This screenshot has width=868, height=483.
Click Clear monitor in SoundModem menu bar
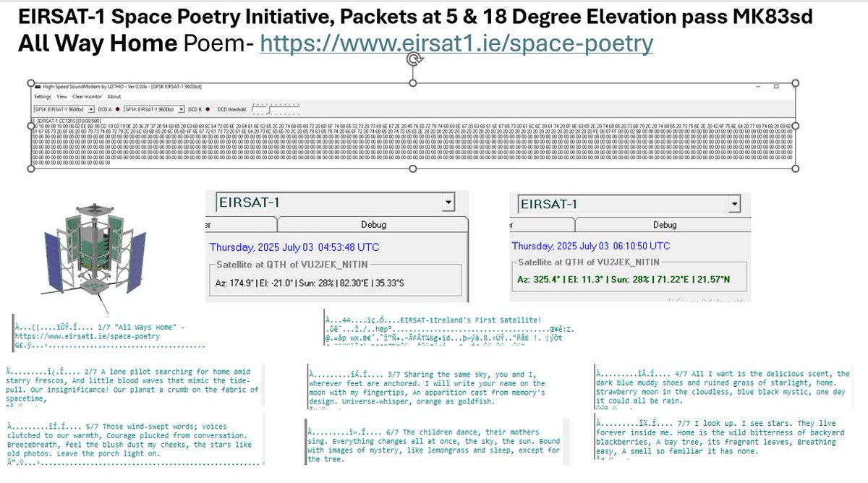point(87,97)
